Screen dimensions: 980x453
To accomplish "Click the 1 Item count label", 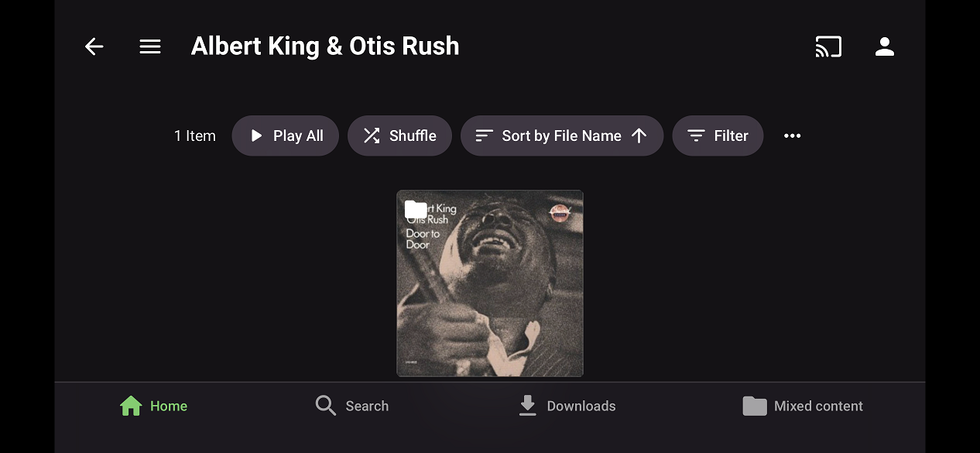I will 195,136.
